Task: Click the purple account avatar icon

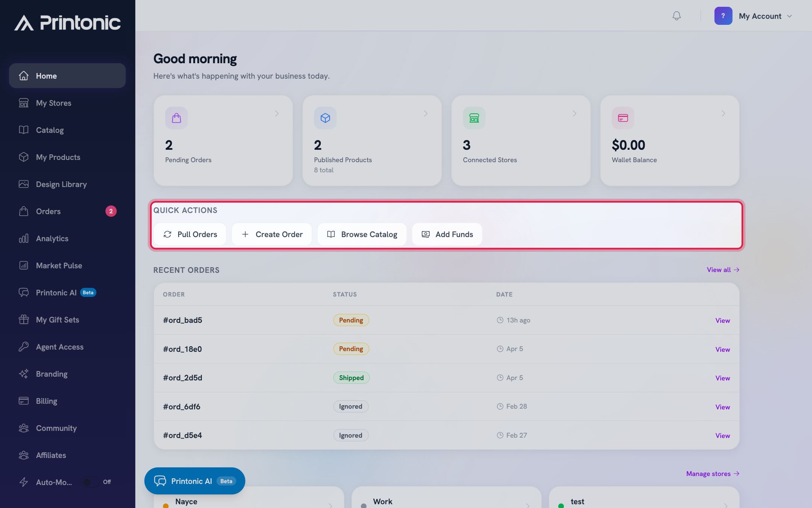Action: pyautogui.click(x=723, y=16)
